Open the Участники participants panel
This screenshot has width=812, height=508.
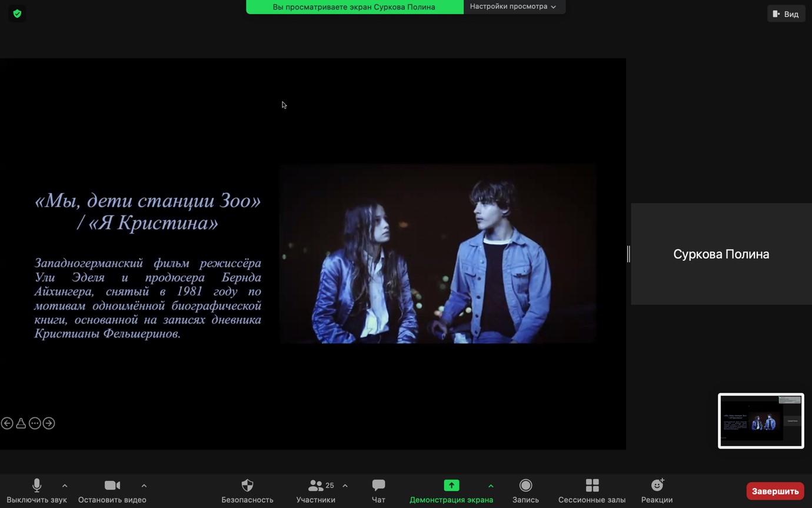(316, 491)
